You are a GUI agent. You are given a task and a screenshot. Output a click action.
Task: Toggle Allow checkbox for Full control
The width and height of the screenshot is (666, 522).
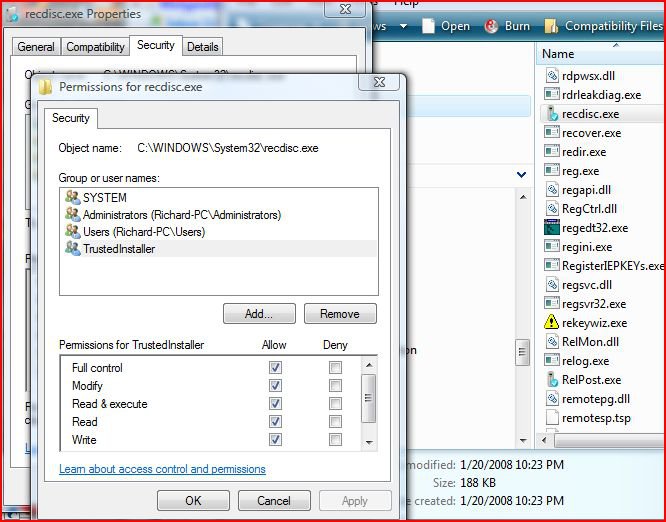(275, 367)
